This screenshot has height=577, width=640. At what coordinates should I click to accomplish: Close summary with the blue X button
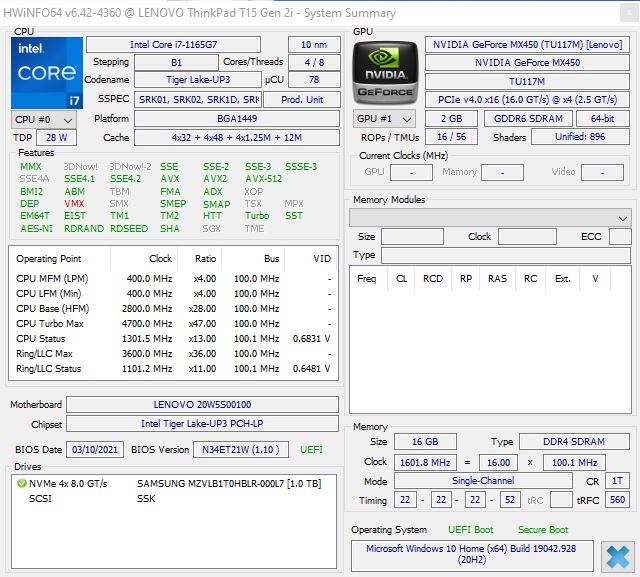click(618, 557)
